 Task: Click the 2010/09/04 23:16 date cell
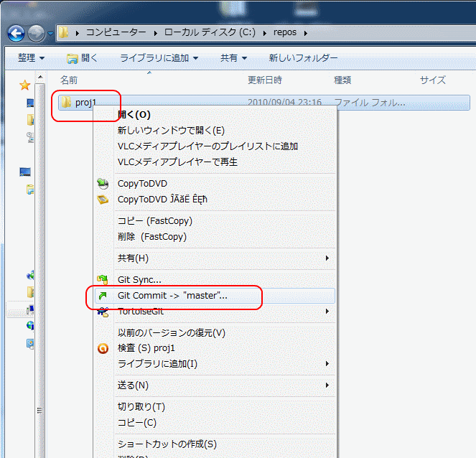click(284, 102)
